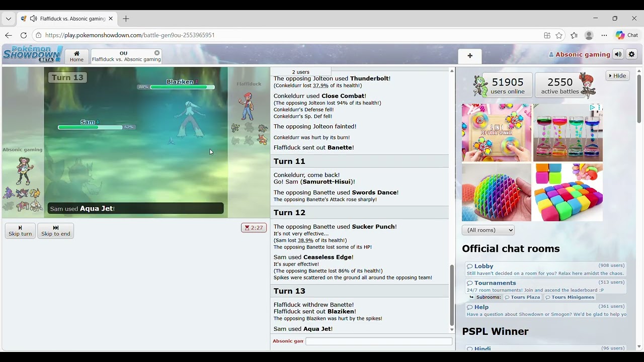Skip the current turn
Image resolution: width=644 pixels, height=362 pixels.
20,231
